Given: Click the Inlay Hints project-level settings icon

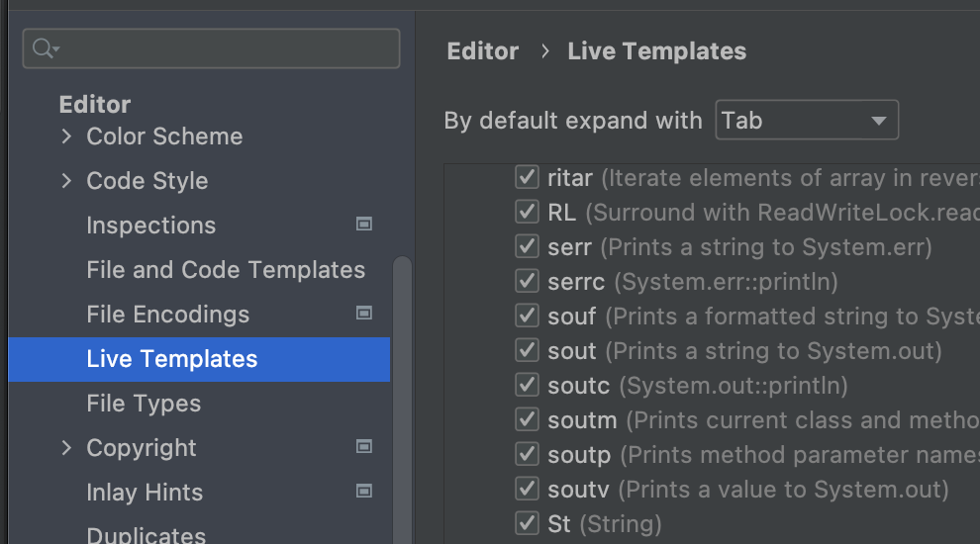Looking at the screenshot, I should point(364,492).
